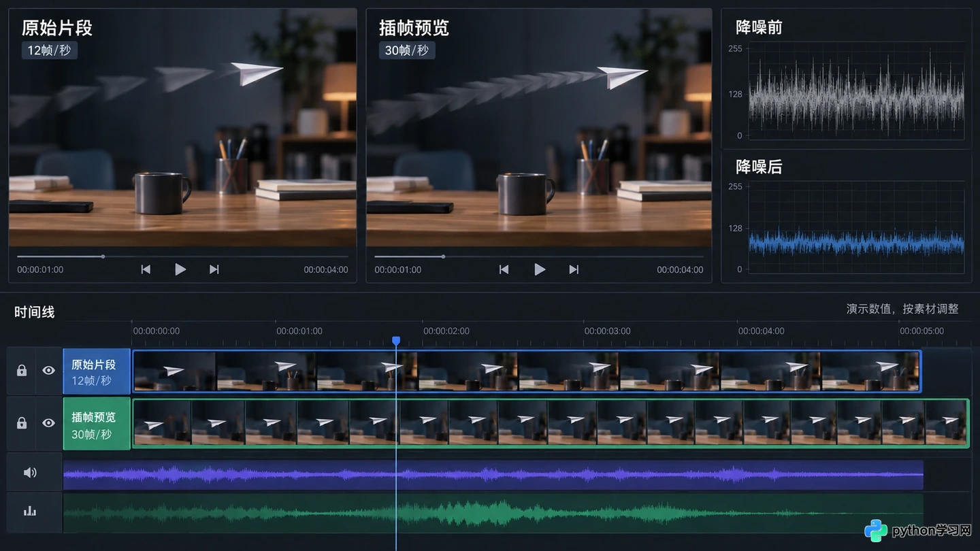Viewport: 980px width, 551px height.
Task: Click the 演示数值，按素材调整 note
Action: tap(902, 309)
